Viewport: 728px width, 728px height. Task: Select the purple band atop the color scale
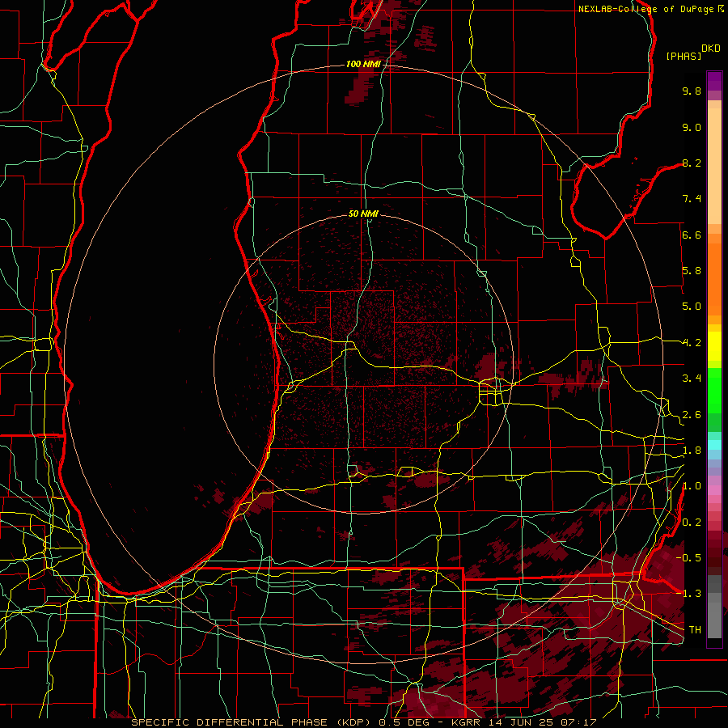click(x=714, y=81)
